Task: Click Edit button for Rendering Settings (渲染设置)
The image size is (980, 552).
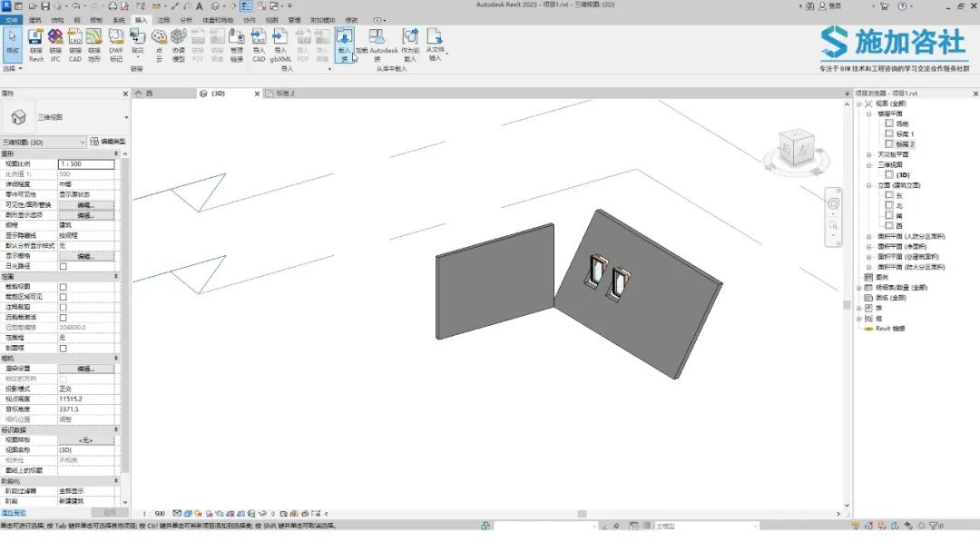Action: tap(86, 369)
